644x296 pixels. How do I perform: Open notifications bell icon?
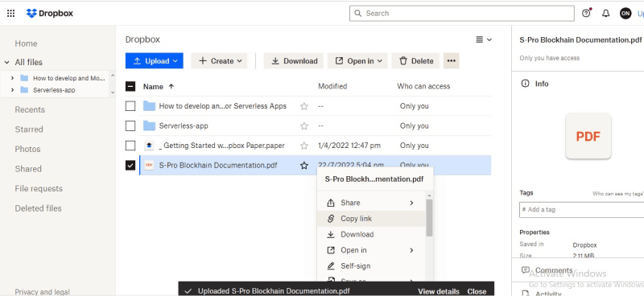pos(606,14)
